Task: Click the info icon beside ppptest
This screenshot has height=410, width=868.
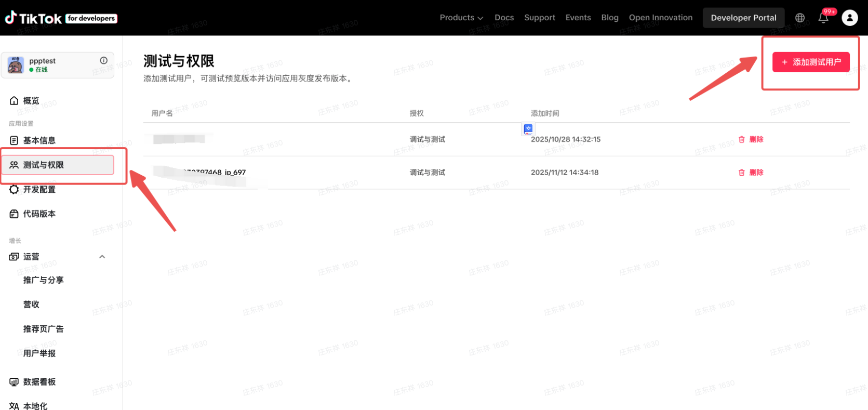Action: coord(104,60)
